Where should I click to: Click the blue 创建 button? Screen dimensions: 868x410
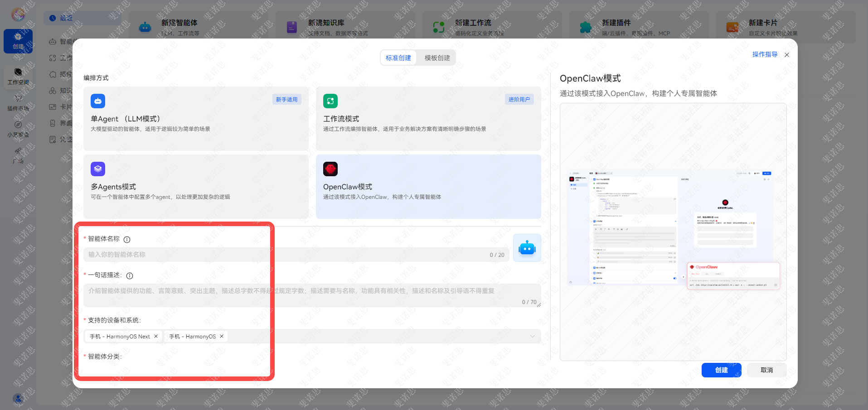[722, 370]
